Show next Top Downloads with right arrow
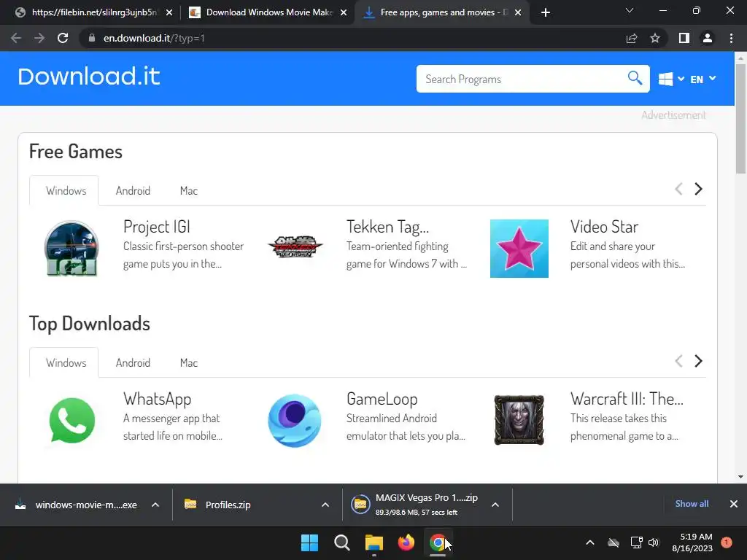Viewport: 747px width, 560px height. pos(698,361)
